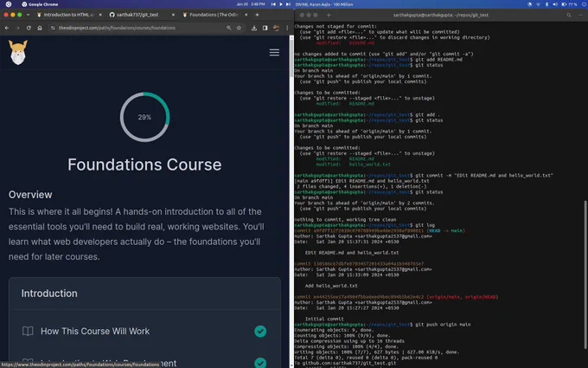Click the Introduction section header
Screen dimensions: 588x368
[49, 294]
